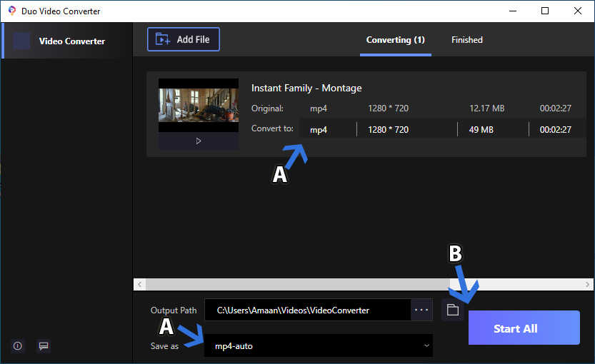Close the Duo Video Converter window
This screenshot has width=595, height=364.
[x=578, y=11]
